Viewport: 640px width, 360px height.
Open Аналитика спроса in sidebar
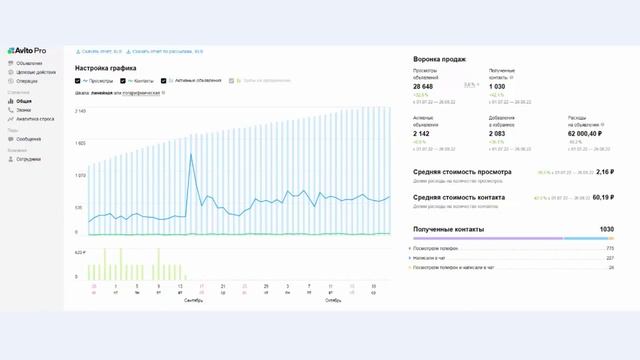pos(35,119)
